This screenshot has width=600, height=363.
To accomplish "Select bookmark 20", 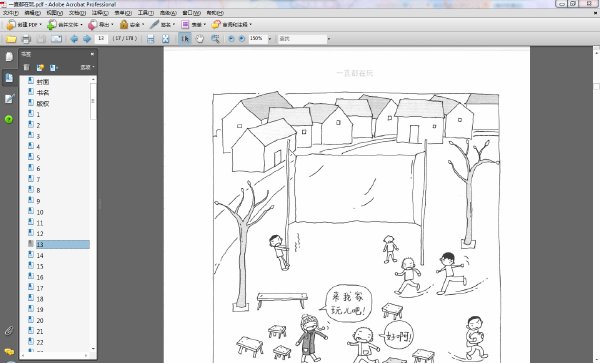I will (x=40, y=321).
